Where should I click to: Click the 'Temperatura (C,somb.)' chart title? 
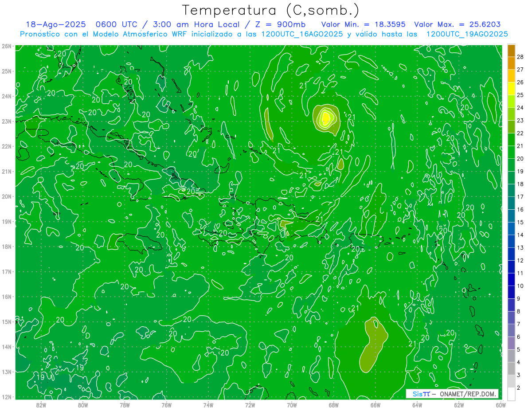(270, 10)
